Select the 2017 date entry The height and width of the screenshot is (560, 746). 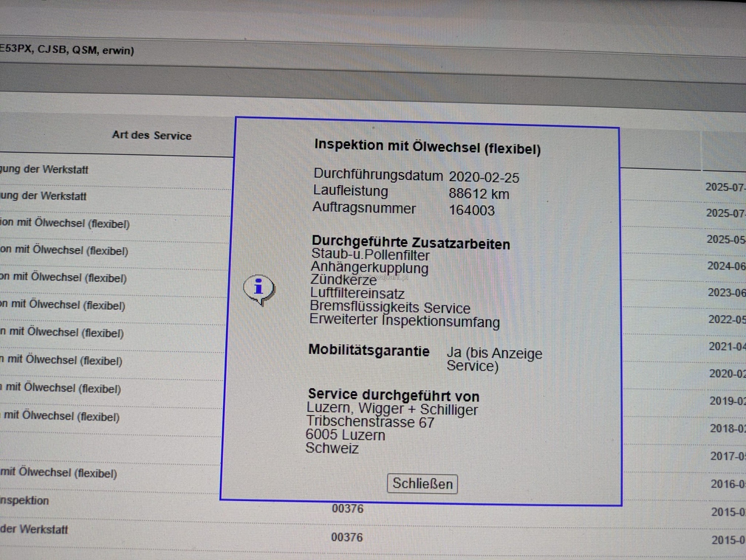(728, 456)
